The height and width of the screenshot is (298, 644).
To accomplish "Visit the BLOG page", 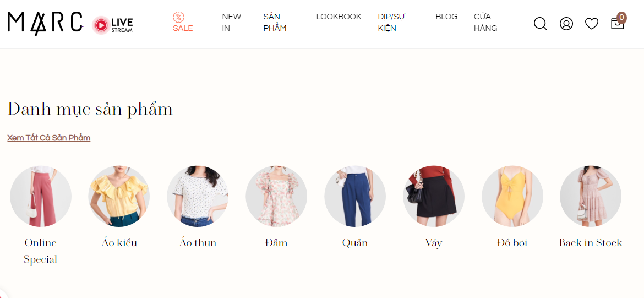I will point(446,17).
